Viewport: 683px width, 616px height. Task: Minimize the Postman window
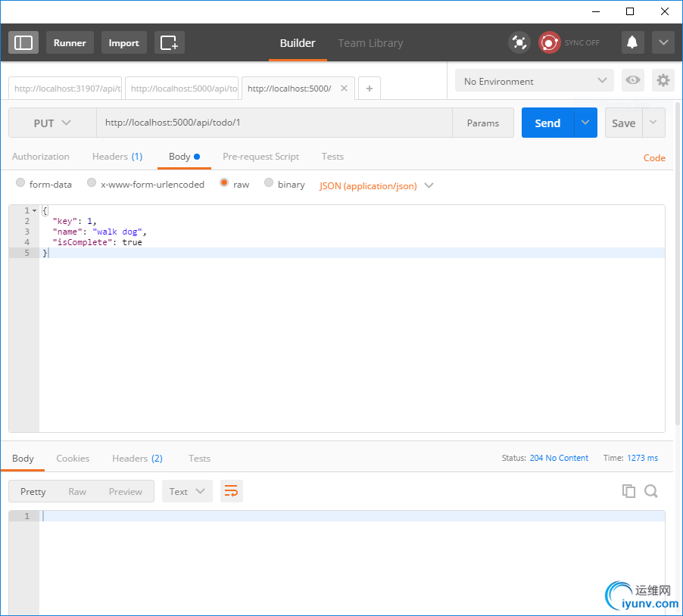(x=596, y=11)
